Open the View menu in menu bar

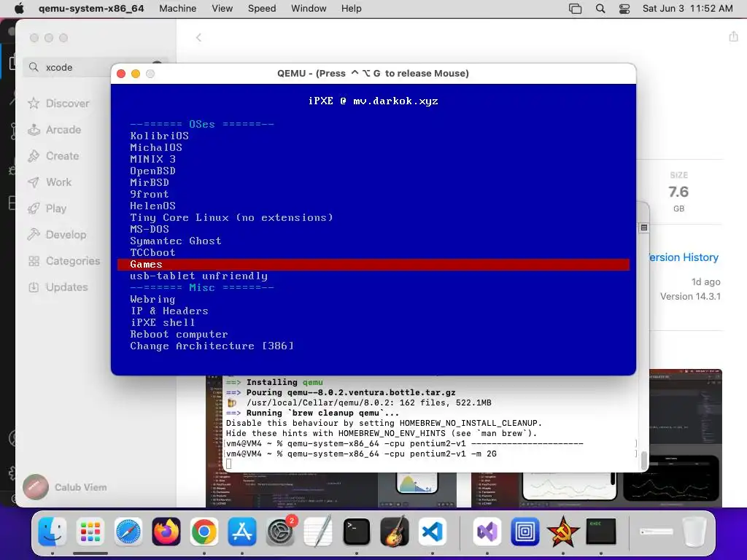[222, 9]
